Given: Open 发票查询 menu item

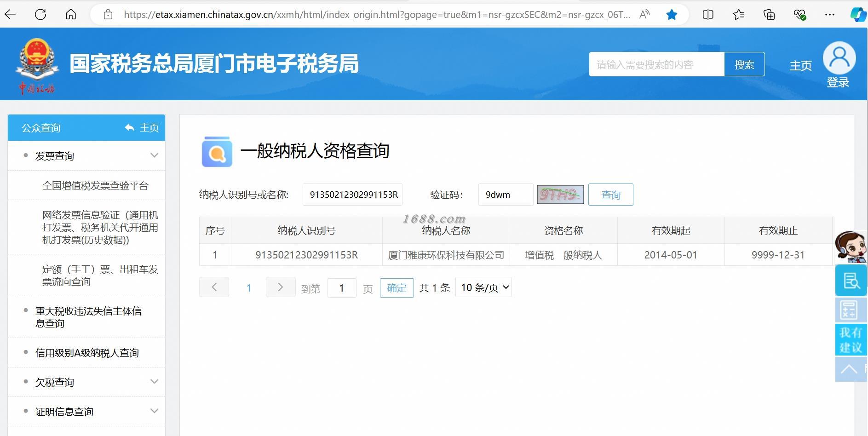Looking at the screenshot, I should click(x=54, y=156).
